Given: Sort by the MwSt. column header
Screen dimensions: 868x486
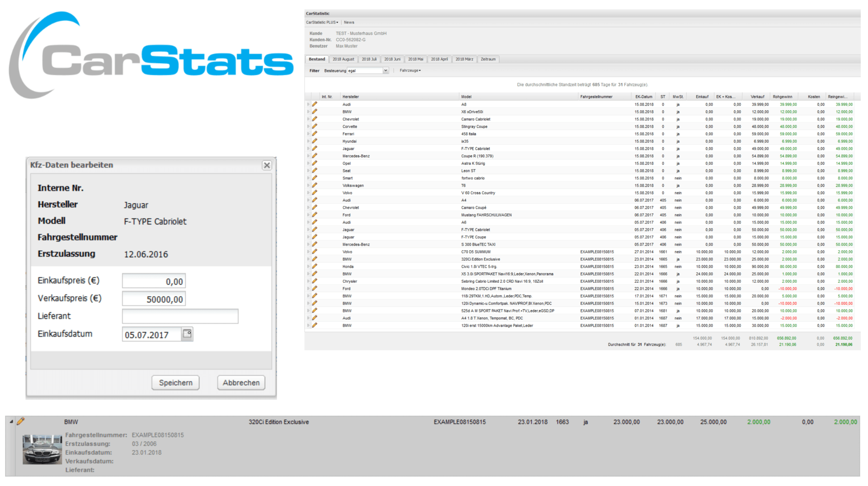Looking at the screenshot, I should 678,97.
